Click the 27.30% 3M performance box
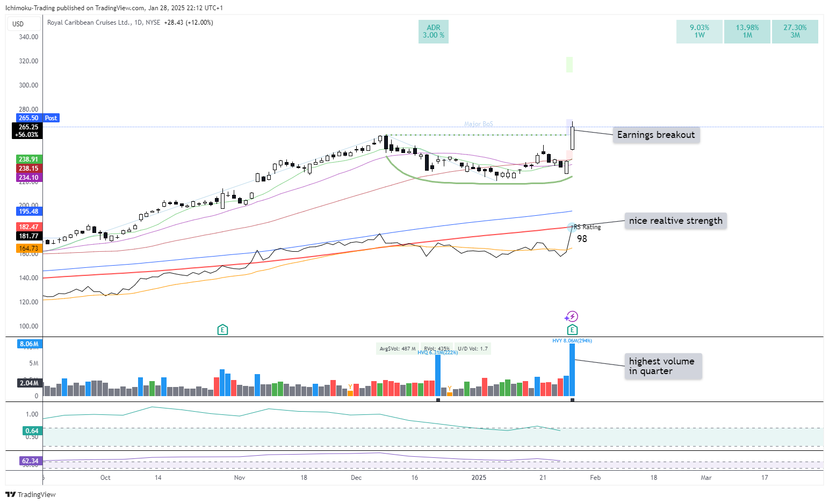 (795, 32)
